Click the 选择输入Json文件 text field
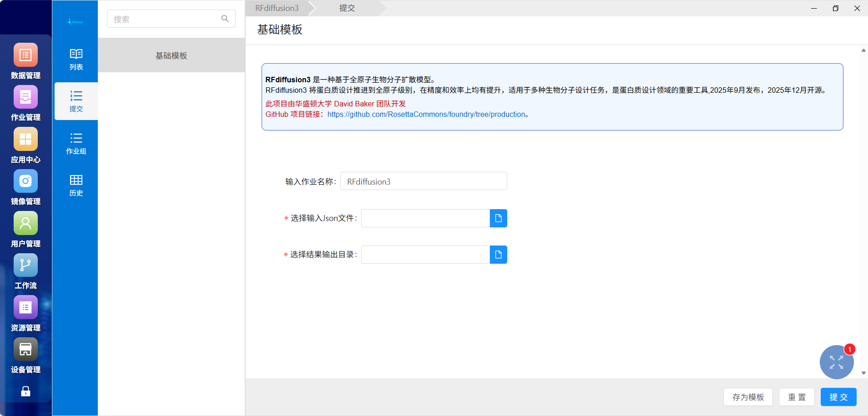 point(425,218)
